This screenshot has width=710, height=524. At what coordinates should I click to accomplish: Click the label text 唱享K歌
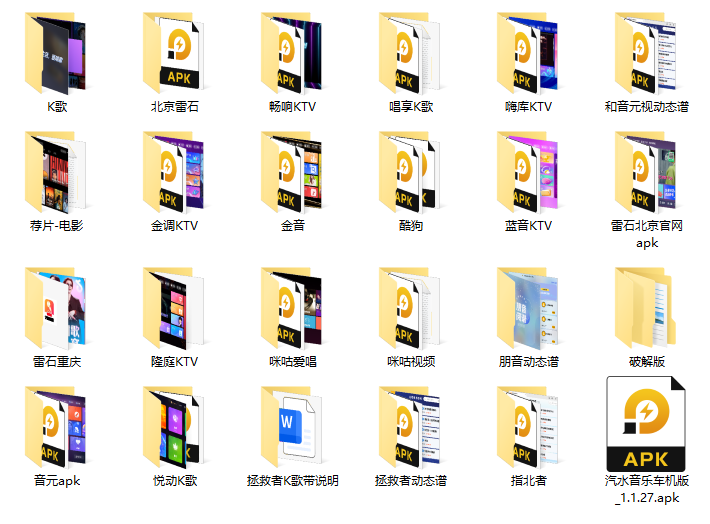click(x=411, y=107)
